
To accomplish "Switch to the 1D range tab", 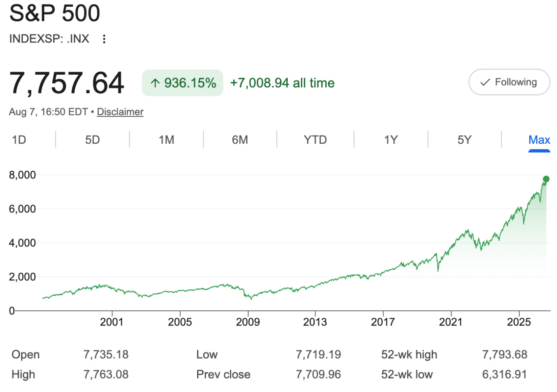I will pyautogui.click(x=19, y=140).
